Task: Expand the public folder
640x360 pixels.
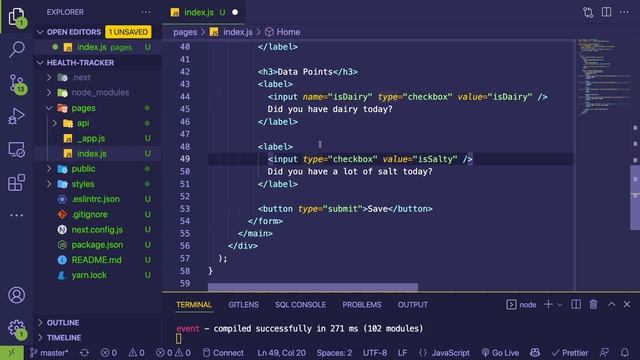Action: [x=49, y=169]
